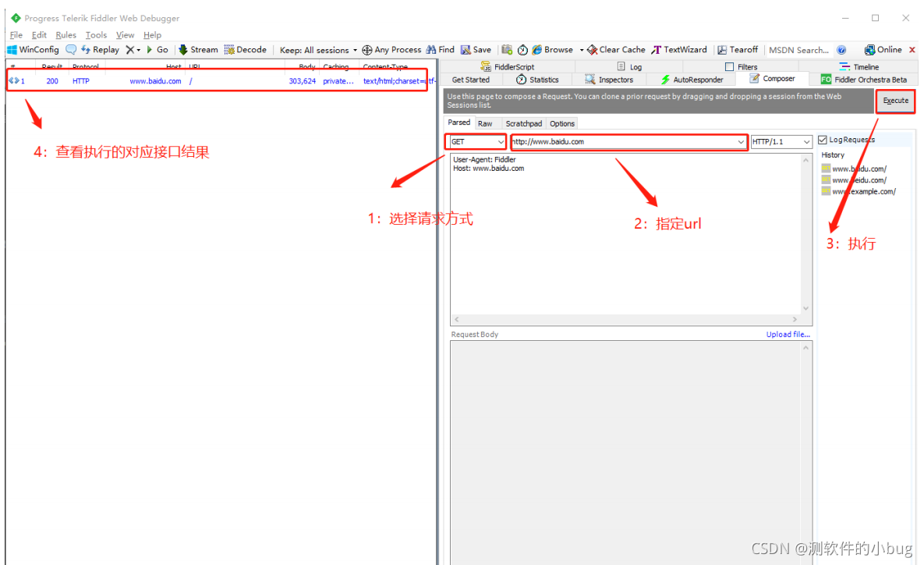The width and height of the screenshot is (924, 565).
Task: Click Any Process target icon
Action: tap(391, 49)
